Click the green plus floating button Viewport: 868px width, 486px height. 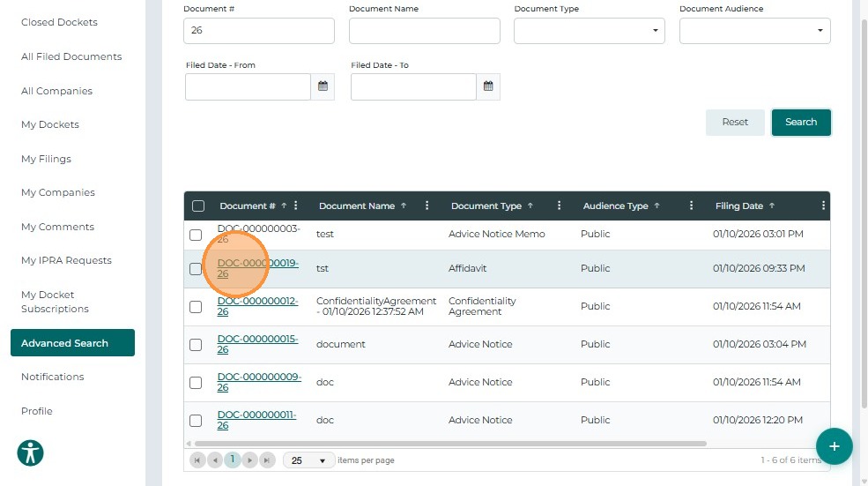(x=834, y=446)
